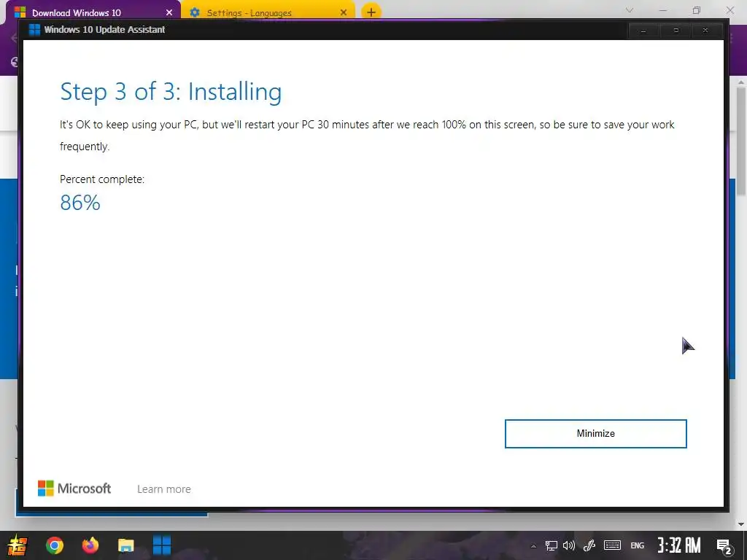The image size is (747, 560).
Task: Maximize the Windows 10 Update Assistant window
Action: (x=676, y=31)
